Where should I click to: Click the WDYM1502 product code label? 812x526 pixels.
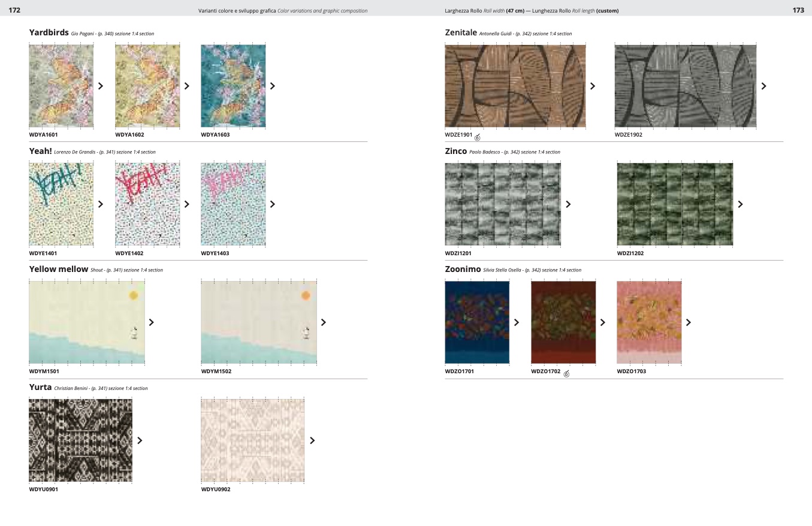216,371
